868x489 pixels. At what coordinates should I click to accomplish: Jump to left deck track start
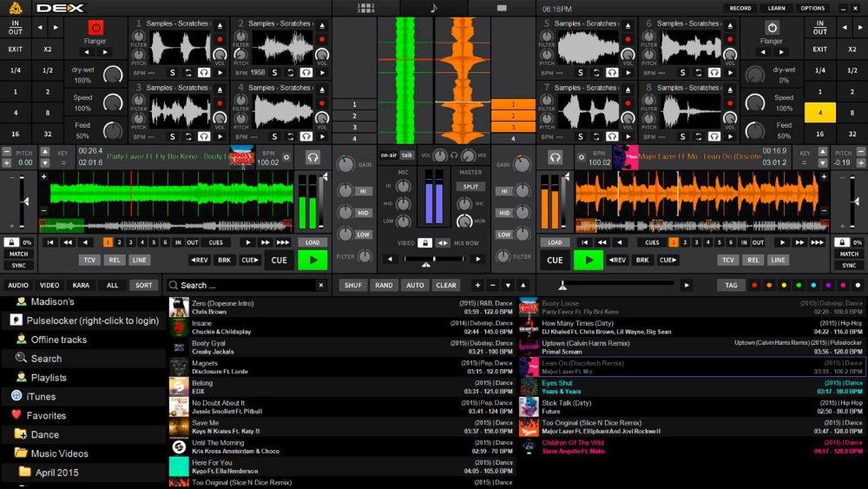coord(51,242)
